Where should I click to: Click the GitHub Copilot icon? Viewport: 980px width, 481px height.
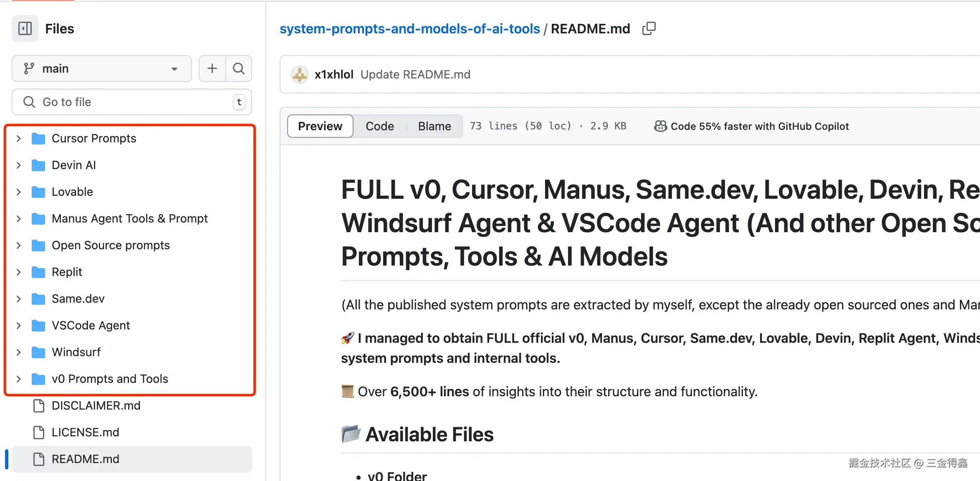tap(660, 126)
